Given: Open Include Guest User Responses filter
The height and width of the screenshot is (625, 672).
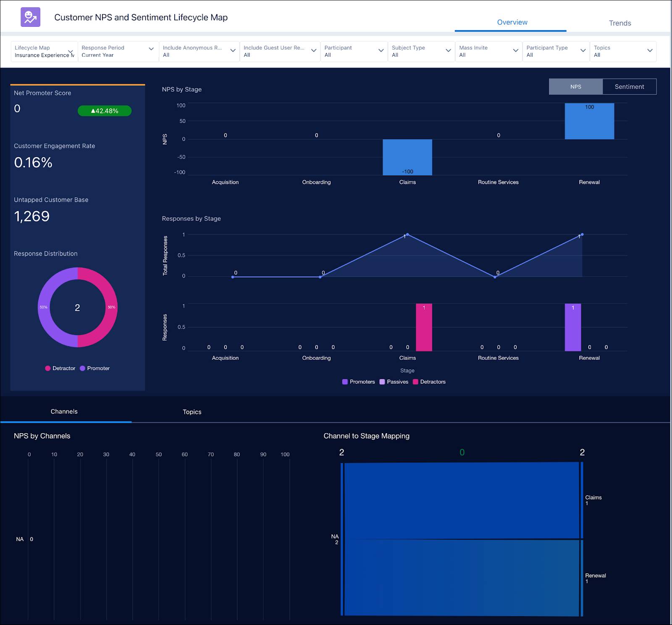Looking at the screenshot, I should (280, 51).
